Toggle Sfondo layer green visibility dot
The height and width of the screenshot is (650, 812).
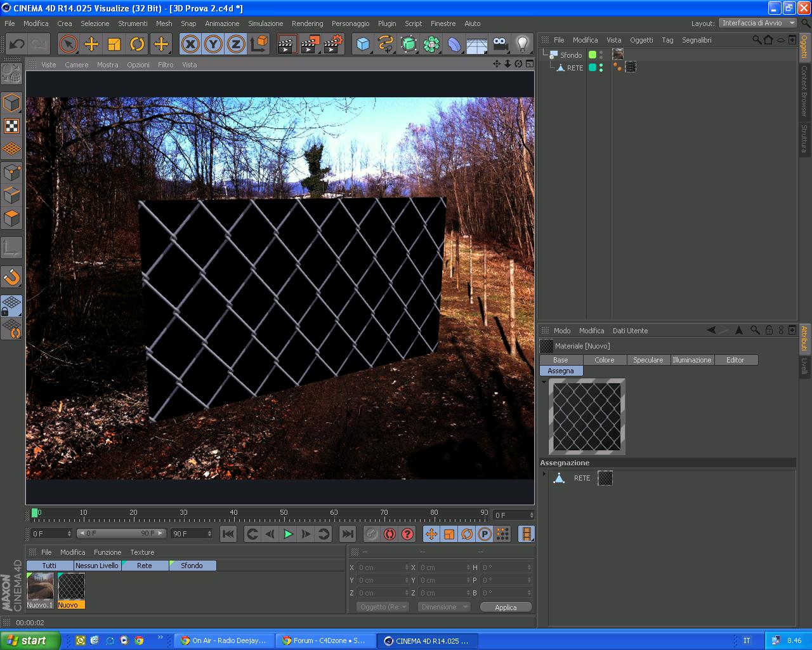593,55
